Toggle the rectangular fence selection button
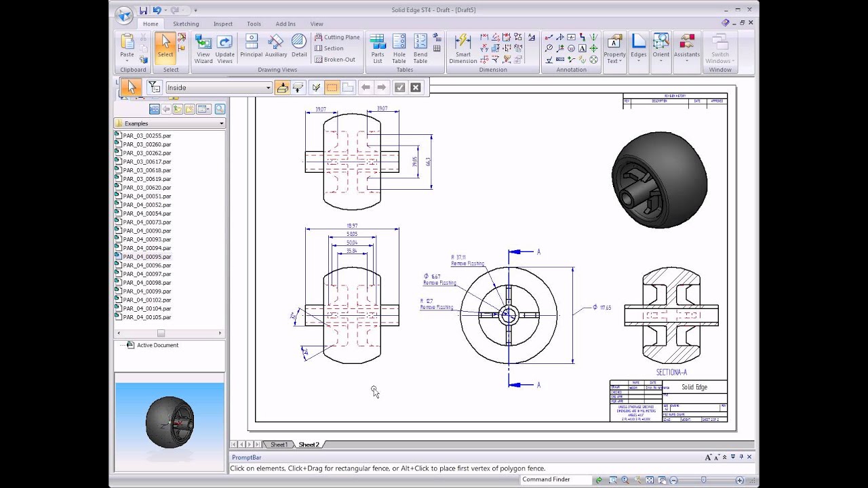 pyautogui.click(x=332, y=87)
